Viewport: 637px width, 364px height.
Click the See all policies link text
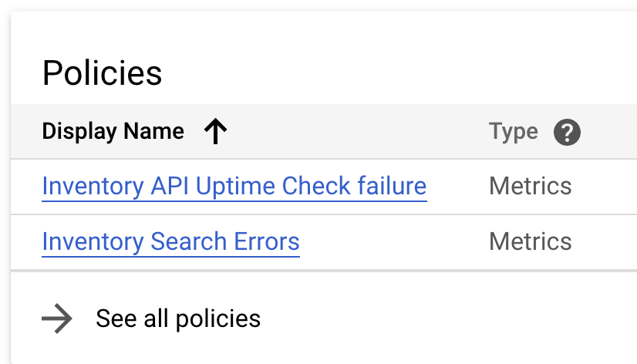[x=178, y=318]
